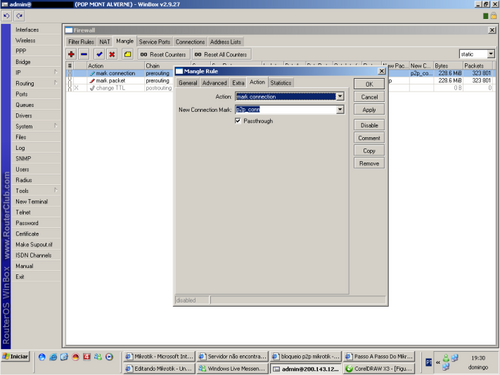
Task: Click the Internet Explorer quick launch icon
Action: click(53, 357)
